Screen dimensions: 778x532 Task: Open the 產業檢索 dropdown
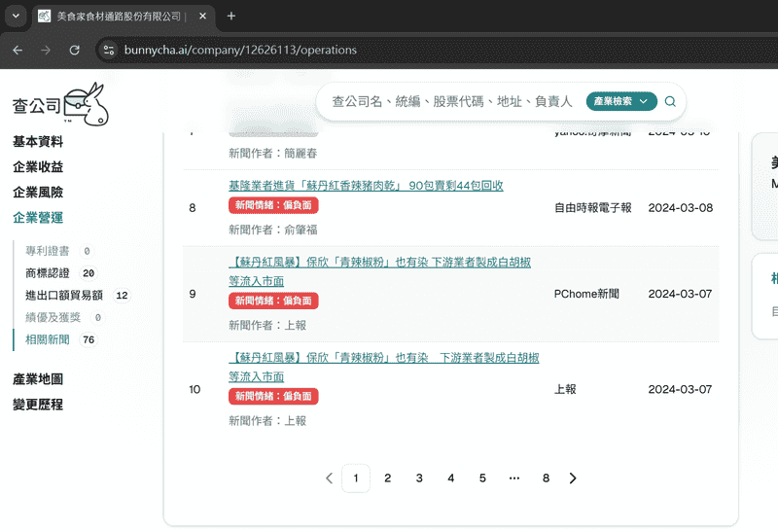point(621,101)
